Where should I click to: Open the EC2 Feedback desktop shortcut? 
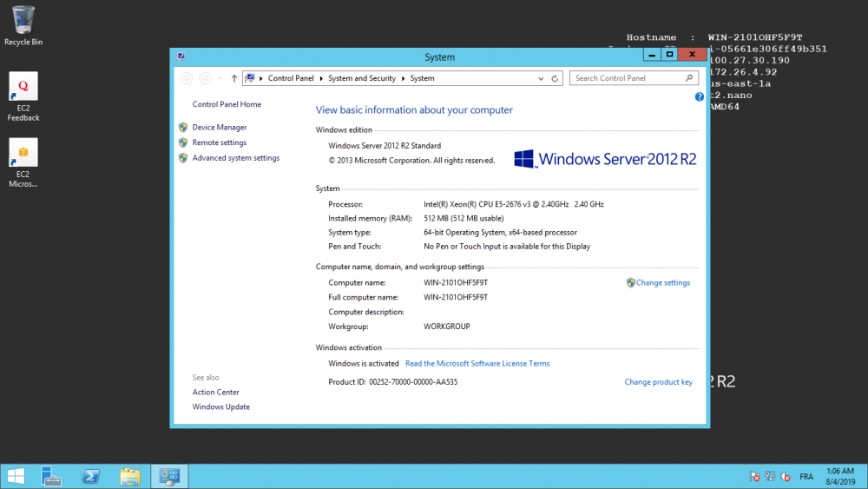(23, 97)
